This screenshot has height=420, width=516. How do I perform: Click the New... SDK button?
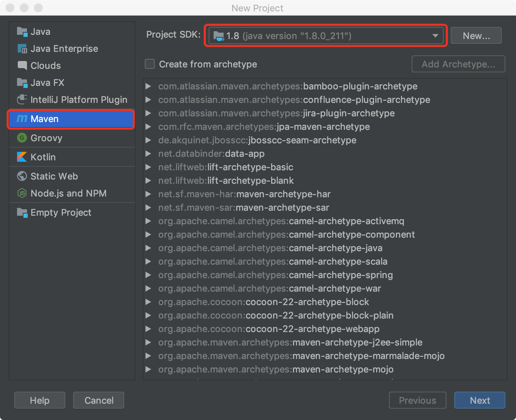click(x=476, y=36)
